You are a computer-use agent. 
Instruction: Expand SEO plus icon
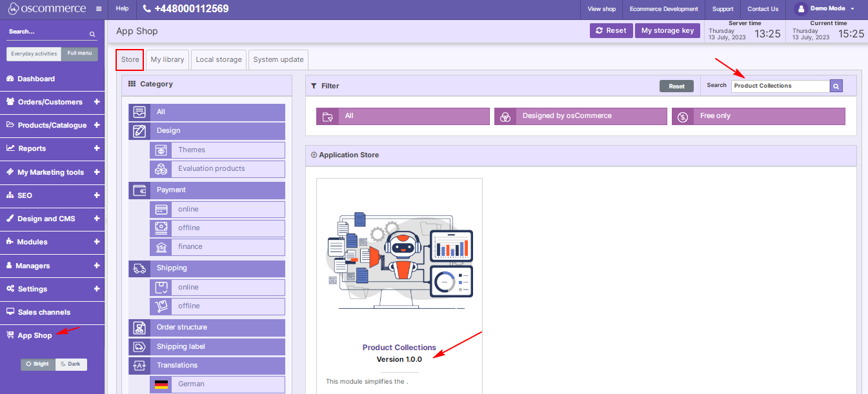pyautogui.click(x=97, y=195)
